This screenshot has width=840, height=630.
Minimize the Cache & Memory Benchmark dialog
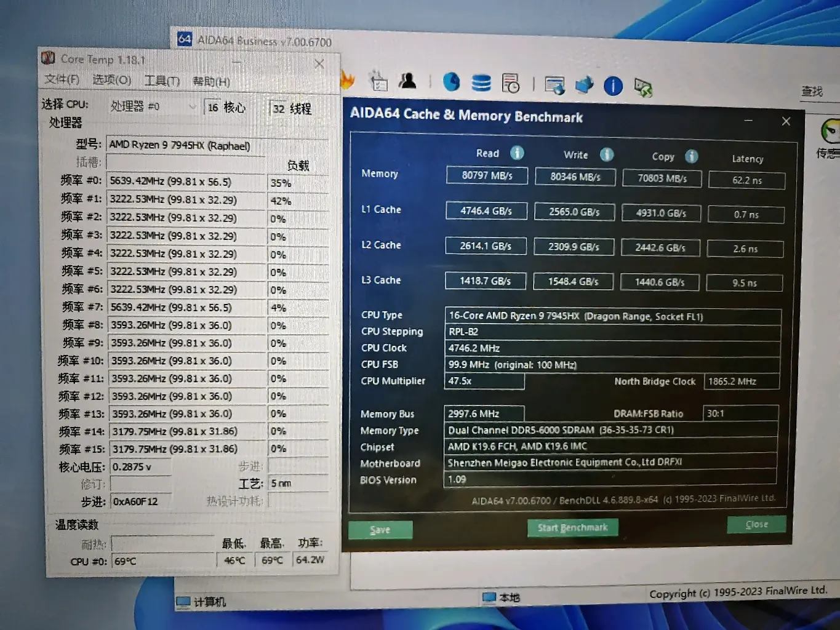tap(748, 121)
